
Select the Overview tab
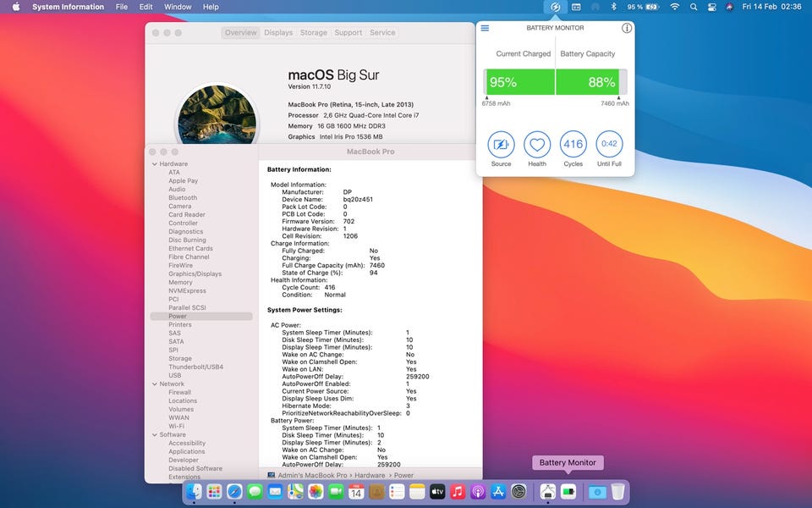pyautogui.click(x=241, y=32)
